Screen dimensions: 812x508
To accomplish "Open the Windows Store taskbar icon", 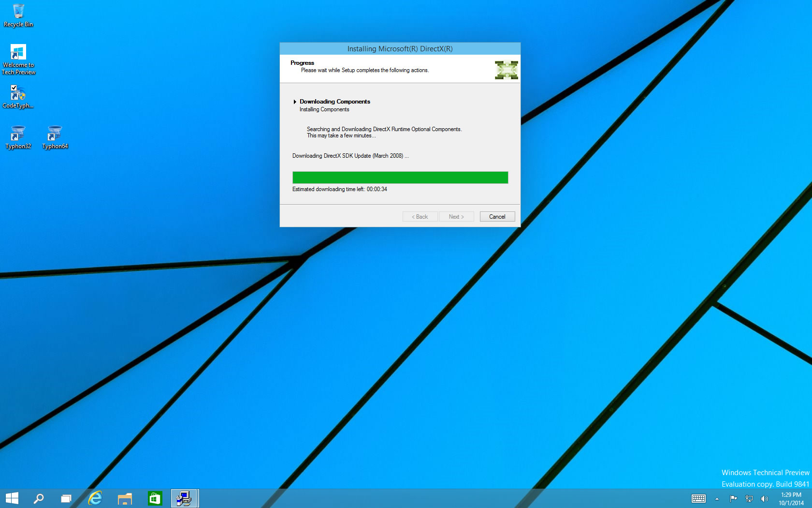I will 155,498.
